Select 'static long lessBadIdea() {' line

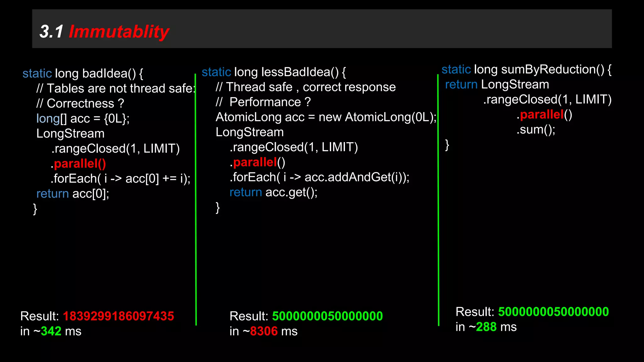tap(274, 72)
